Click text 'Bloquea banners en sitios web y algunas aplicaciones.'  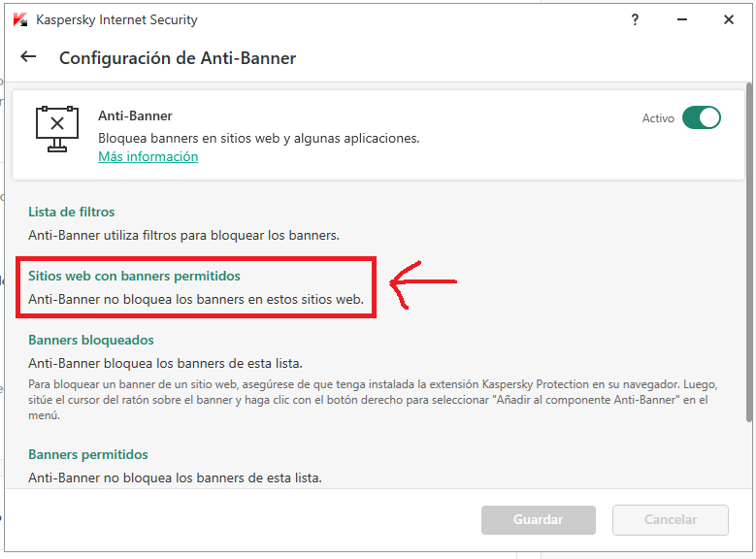(x=259, y=139)
